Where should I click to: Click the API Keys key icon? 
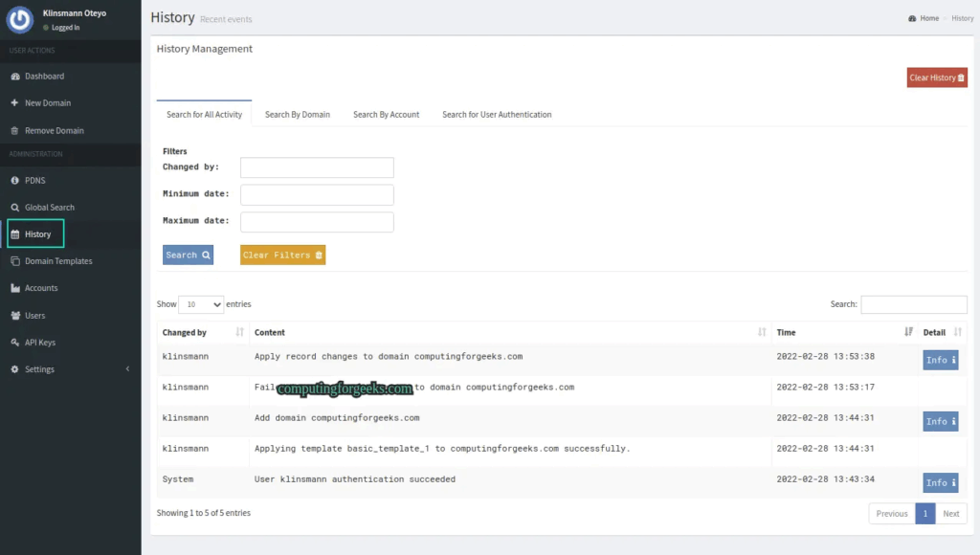15,342
